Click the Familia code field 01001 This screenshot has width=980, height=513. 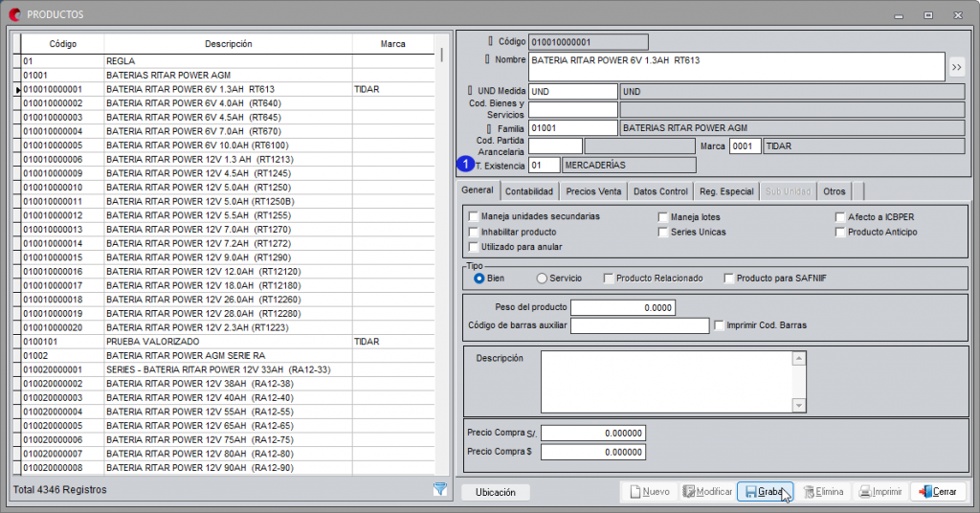(x=573, y=127)
